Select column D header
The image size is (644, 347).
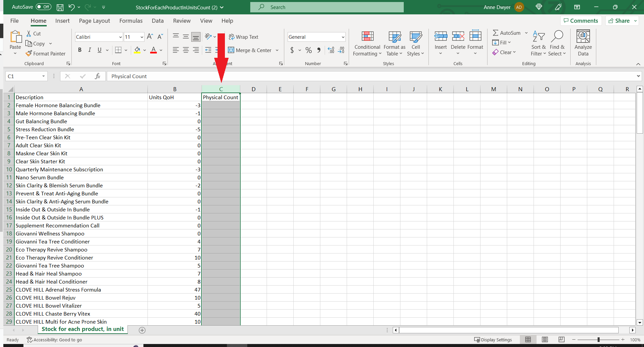[254, 89]
